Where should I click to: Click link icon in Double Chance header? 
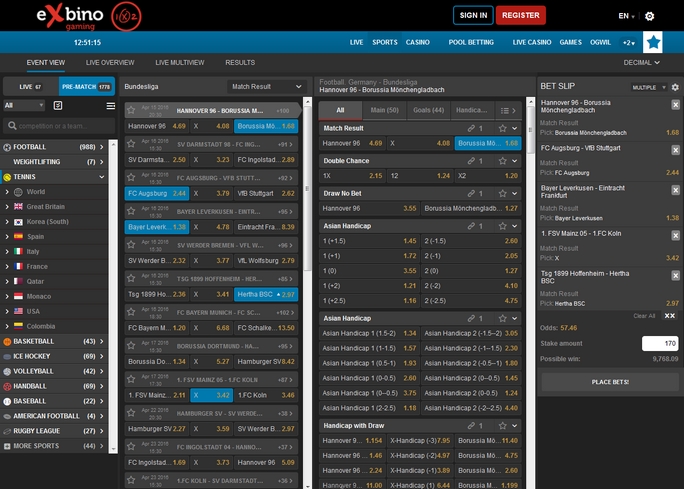tap(471, 161)
